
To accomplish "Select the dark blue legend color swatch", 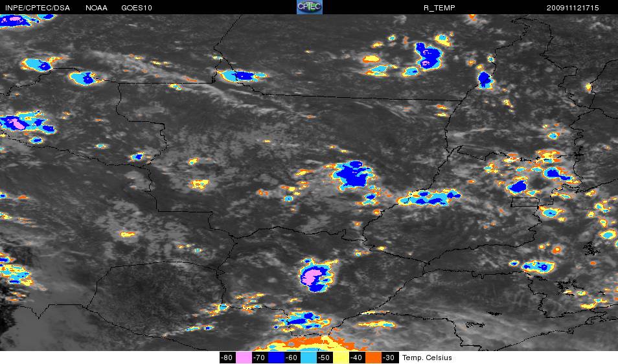I will [x=276, y=358].
